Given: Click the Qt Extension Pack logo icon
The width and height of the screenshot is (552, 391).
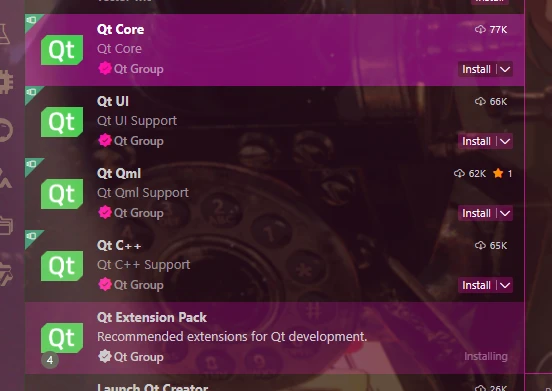Looking at the screenshot, I should (x=62, y=338).
